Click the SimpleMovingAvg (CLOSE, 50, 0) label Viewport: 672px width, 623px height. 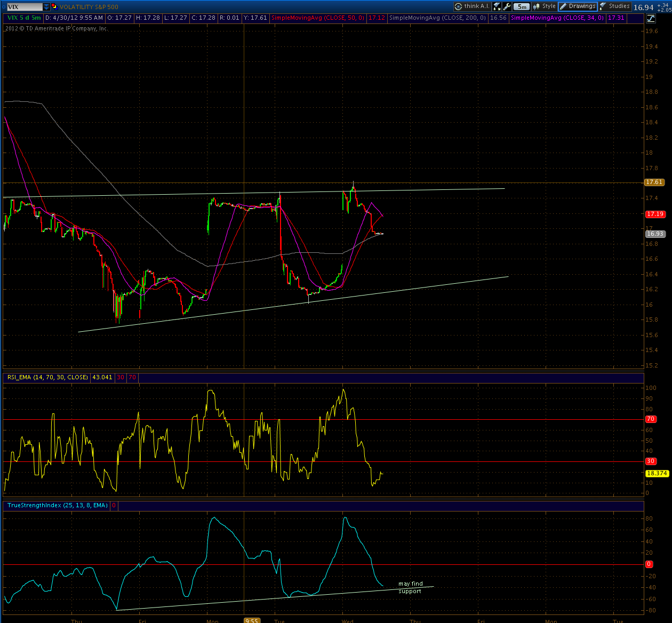coord(318,18)
